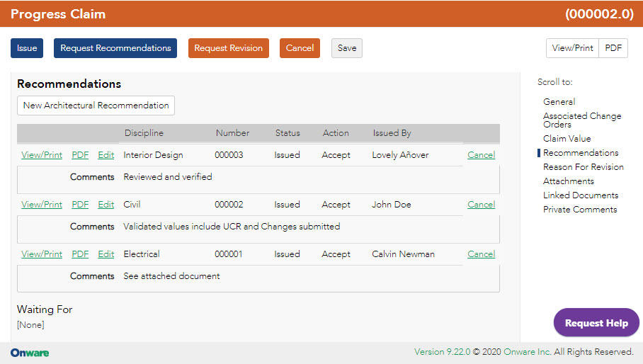Jump to Linked Documents section
The width and height of the screenshot is (643, 364).
click(581, 195)
